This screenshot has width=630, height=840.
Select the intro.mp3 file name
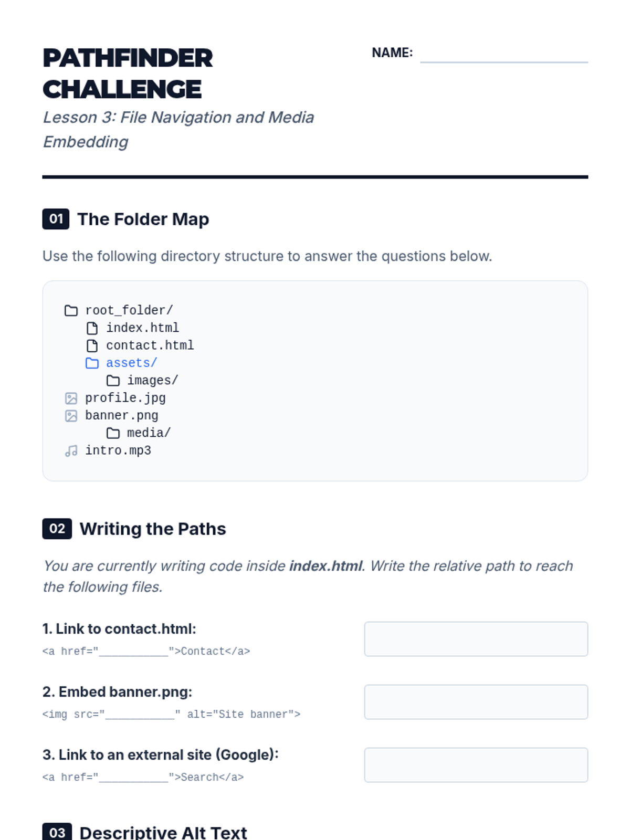pyautogui.click(x=118, y=450)
